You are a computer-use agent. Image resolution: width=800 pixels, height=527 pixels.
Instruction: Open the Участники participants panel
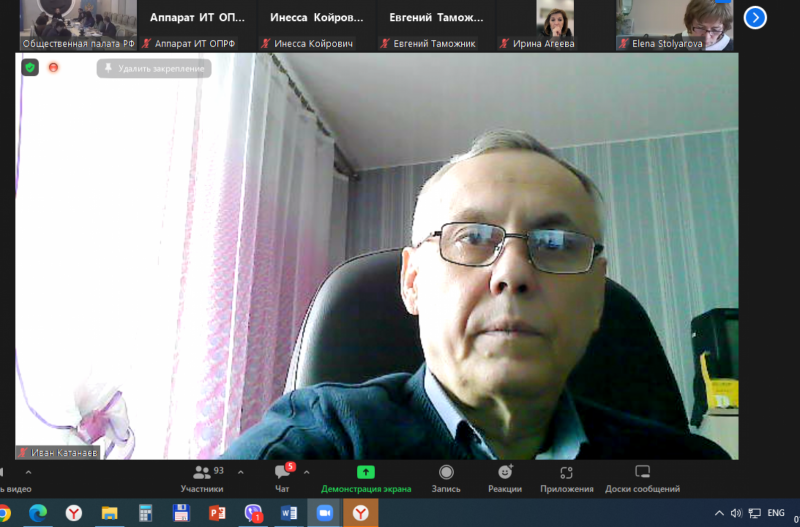[201, 478]
